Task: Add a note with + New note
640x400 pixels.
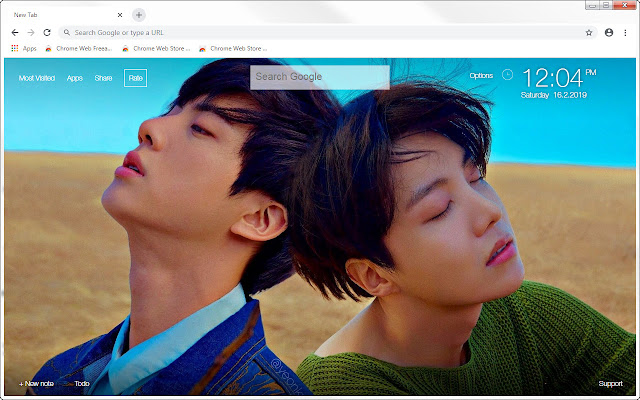Action: click(36, 384)
